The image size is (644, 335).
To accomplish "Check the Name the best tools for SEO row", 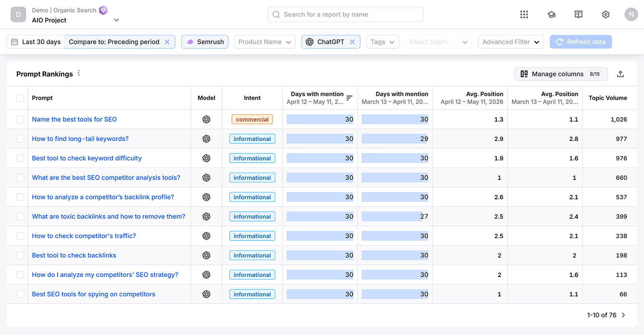I will [20, 119].
